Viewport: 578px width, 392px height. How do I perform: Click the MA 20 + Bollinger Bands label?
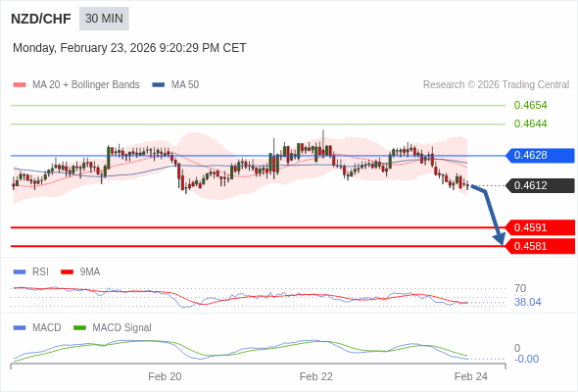(86, 85)
